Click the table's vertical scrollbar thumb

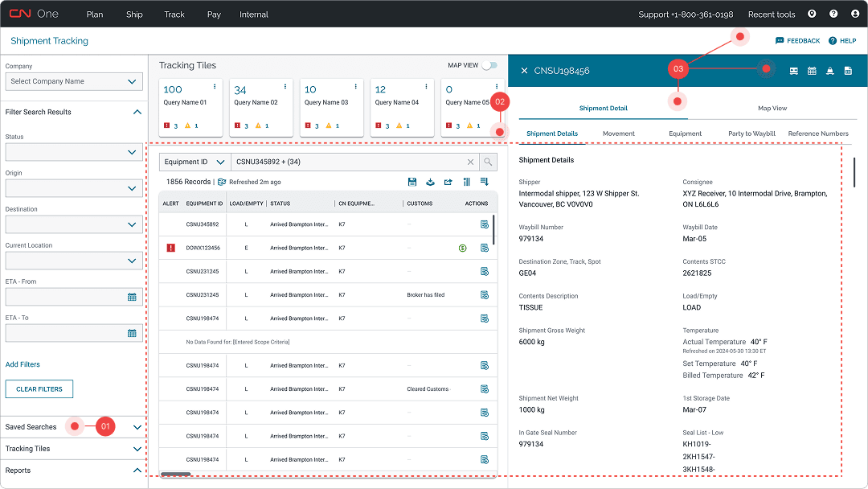pos(493,230)
